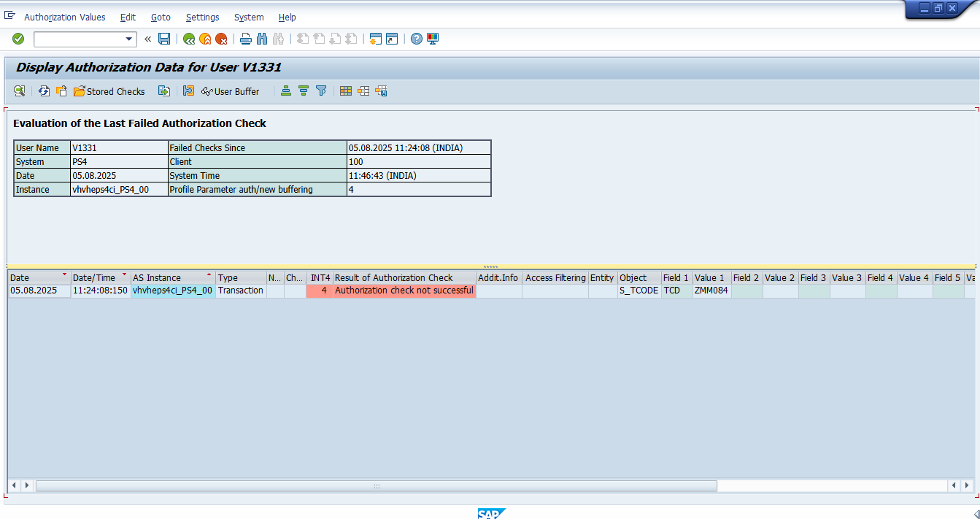Open the Authorization Values menu
Image resolution: width=980 pixels, height=519 pixels.
[64, 17]
